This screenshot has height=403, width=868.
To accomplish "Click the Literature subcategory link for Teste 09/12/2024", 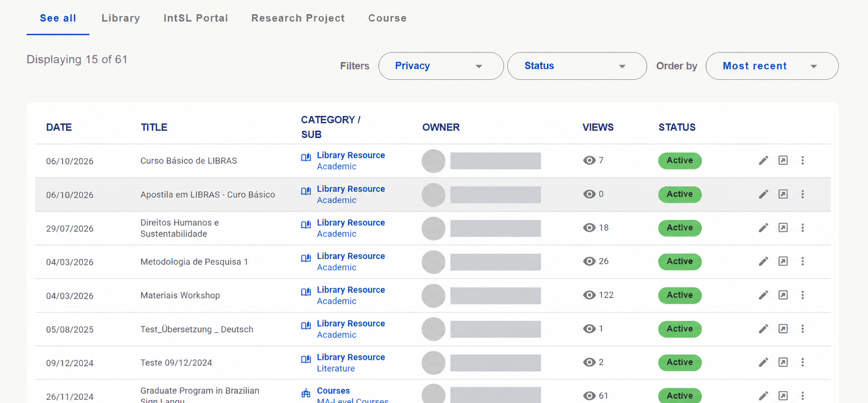I will click(336, 369).
